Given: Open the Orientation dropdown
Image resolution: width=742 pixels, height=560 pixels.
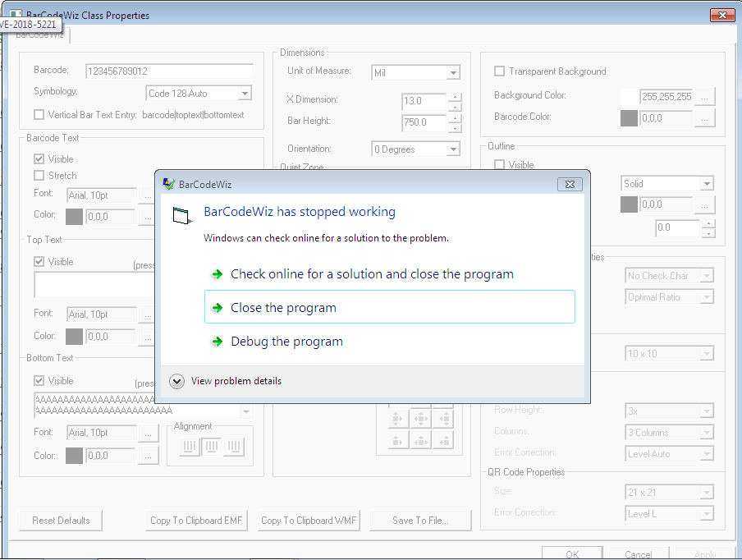Looking at the screenshot, I should [453, 149].
